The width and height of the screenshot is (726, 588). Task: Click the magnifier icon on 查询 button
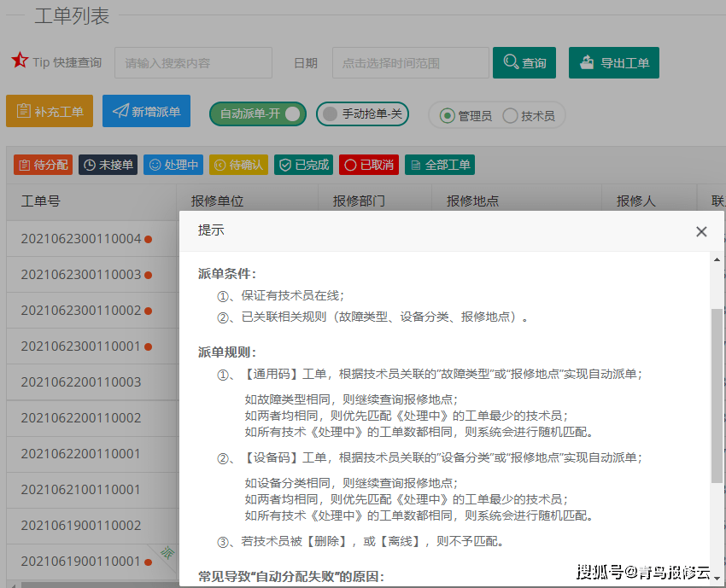[512, 61]
